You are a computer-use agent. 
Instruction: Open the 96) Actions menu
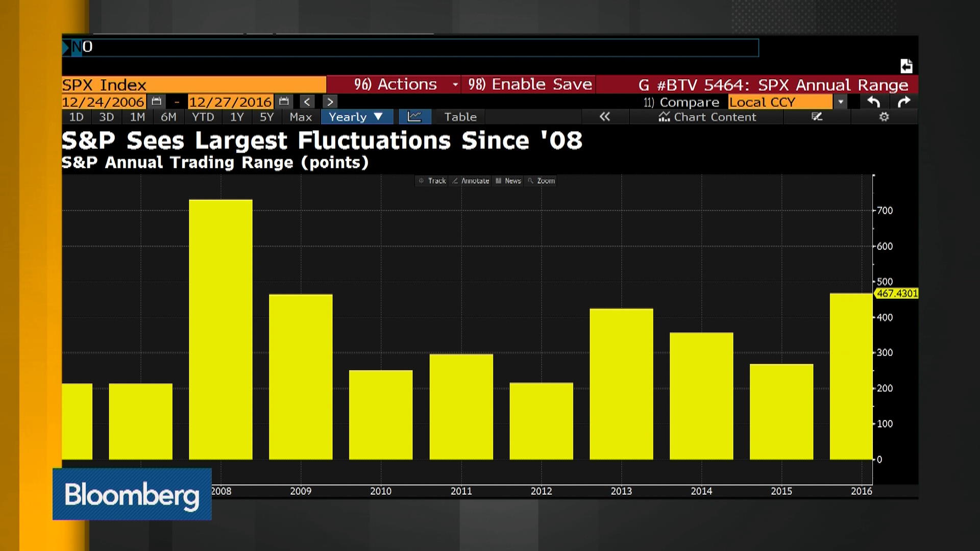click(396, 84)
